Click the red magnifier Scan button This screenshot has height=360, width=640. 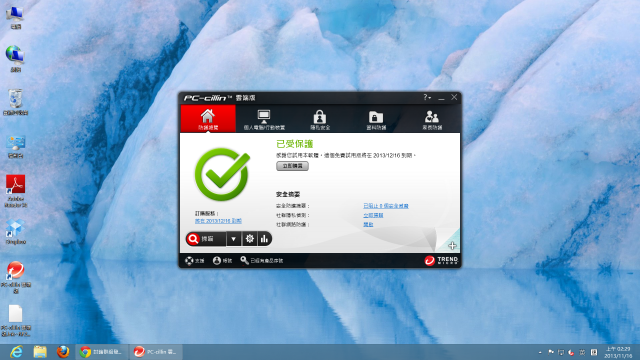tap(206, 239)
